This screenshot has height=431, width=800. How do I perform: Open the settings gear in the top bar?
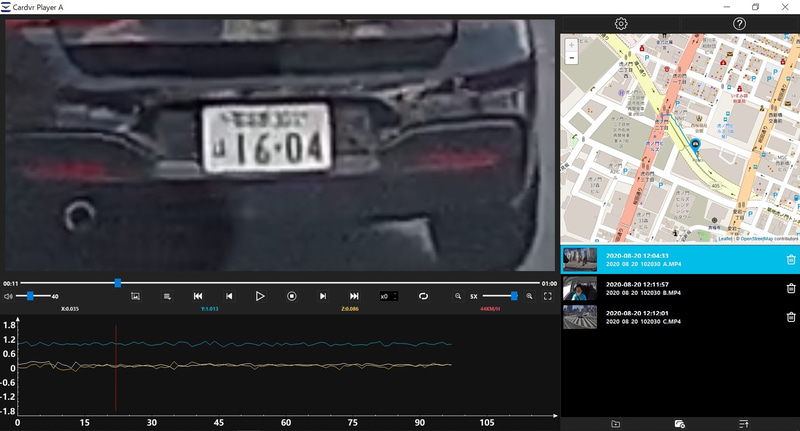[621, 23]
